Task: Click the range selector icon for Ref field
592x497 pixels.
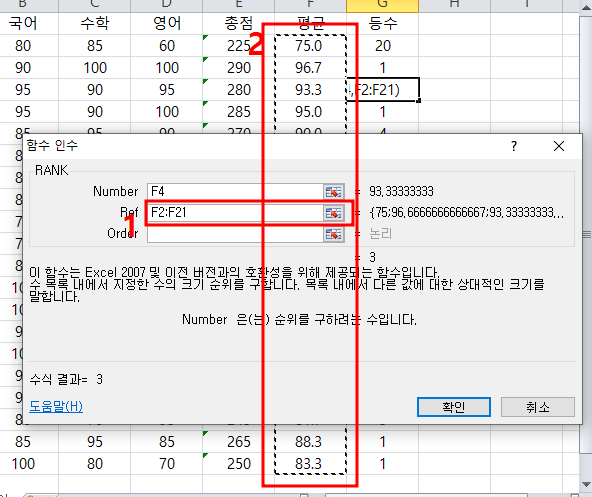Action: coord(334,213)
